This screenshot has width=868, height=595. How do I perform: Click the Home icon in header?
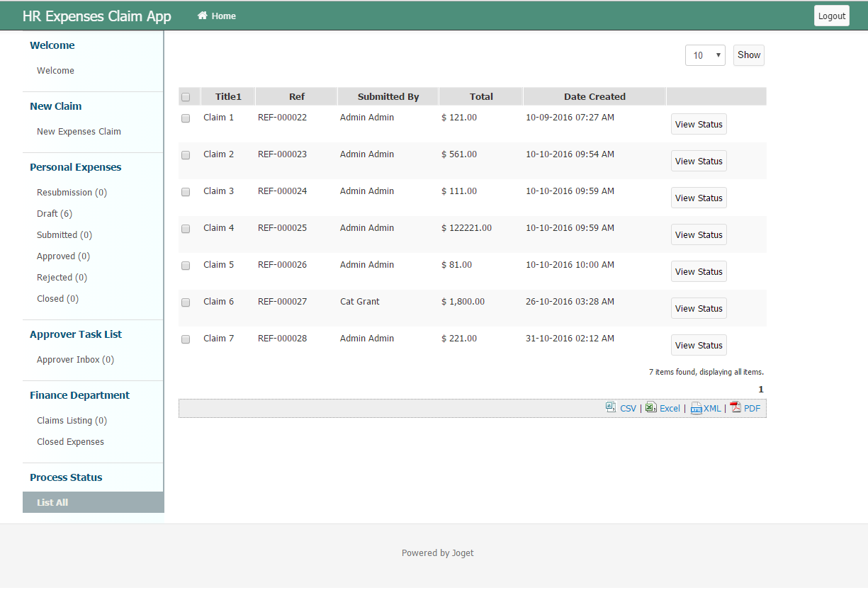(x=203, y=16)
